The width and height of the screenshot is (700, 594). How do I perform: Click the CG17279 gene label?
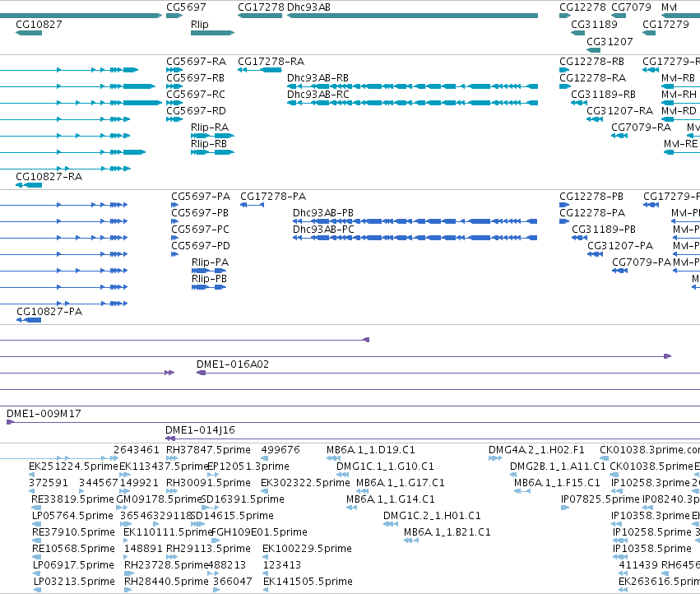(665, 24)
